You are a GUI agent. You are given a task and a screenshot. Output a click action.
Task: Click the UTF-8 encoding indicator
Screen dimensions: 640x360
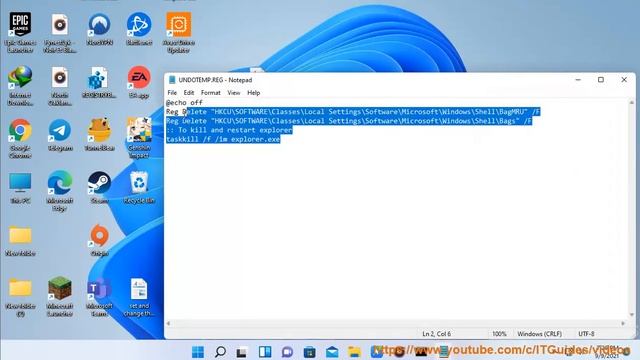pyautogui.click(x=586, y=334)
